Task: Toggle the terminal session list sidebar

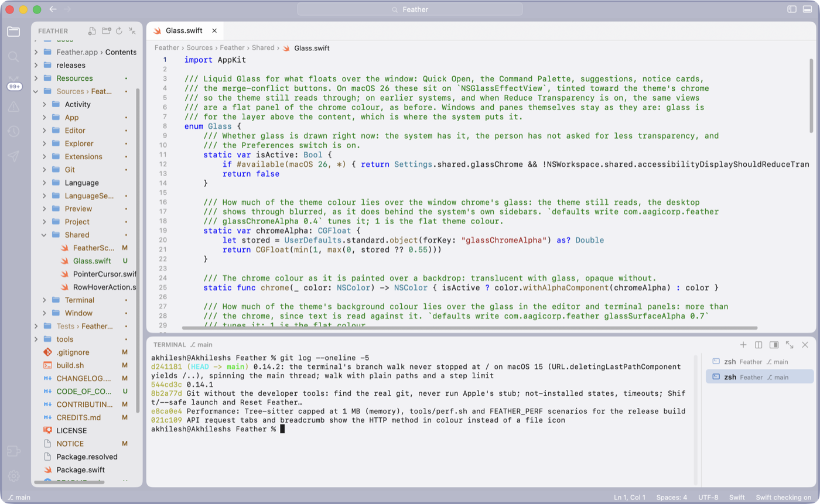Action: tap(774, 345)
